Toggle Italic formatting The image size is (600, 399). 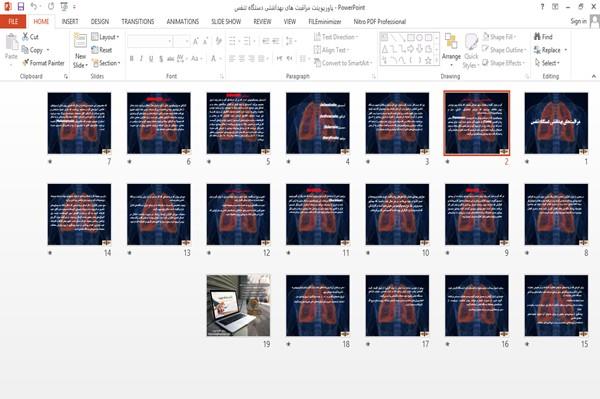[142, 59]
